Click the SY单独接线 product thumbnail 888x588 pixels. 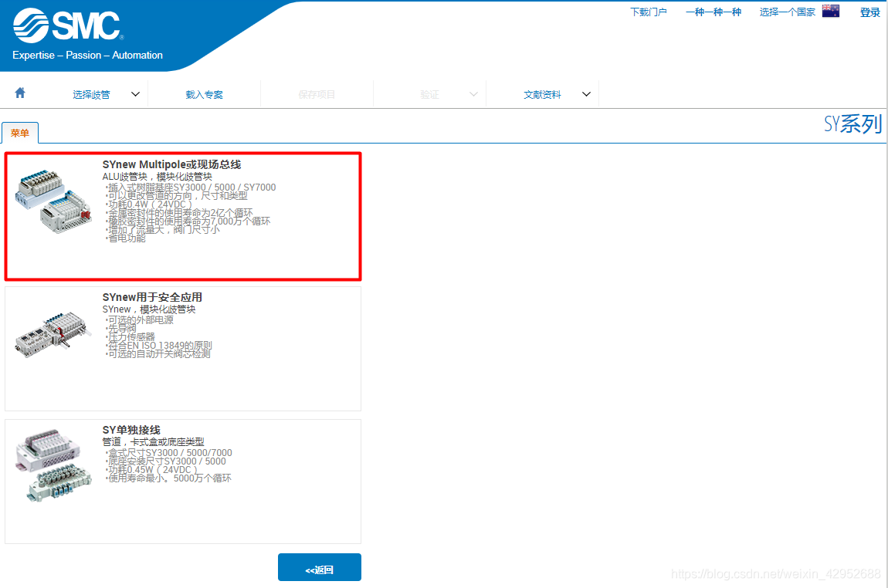[53, 465]
